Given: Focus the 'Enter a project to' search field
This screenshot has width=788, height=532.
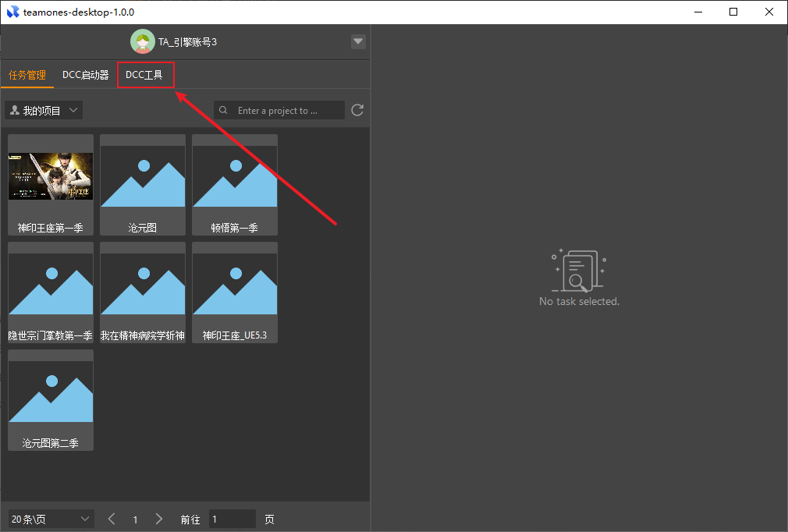Looking at the screenshot, I should tap(279, 111).
